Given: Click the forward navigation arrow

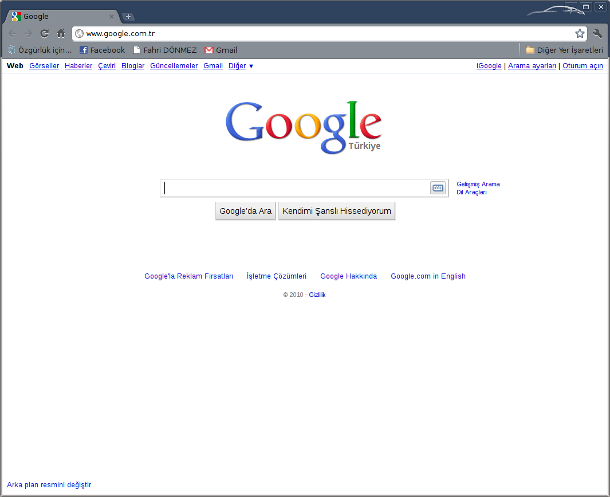Looking at the screenshot, I should pyautogui.click(x=28, y=33).
